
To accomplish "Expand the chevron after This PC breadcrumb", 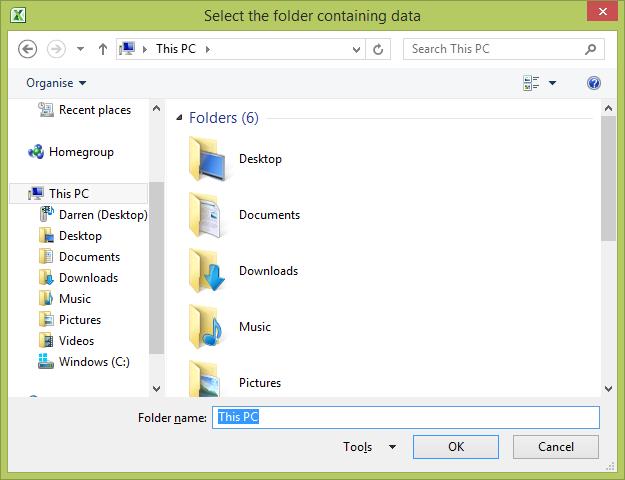I will coord(208,49).
